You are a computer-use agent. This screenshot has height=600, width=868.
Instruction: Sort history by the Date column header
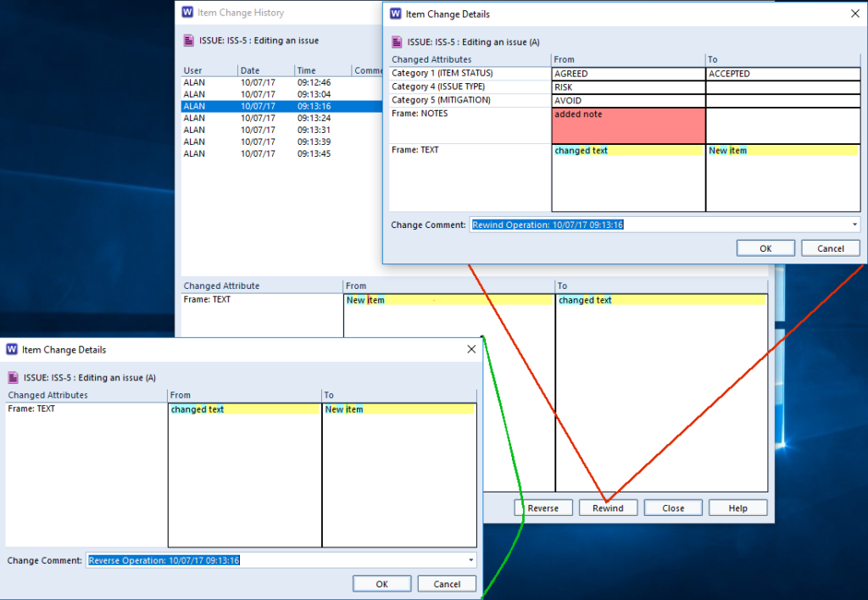[x=265, y=70]
